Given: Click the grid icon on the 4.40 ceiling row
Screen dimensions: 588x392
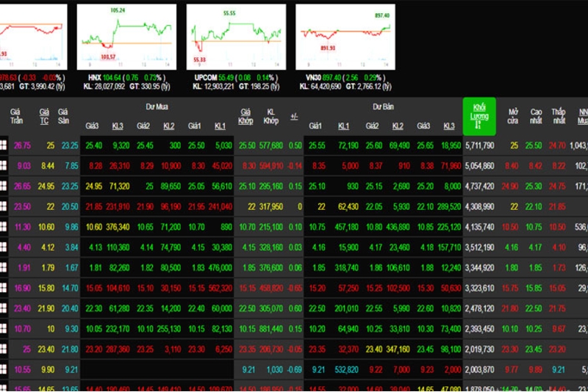Looking at the screenshot, I should coord(3,247).
